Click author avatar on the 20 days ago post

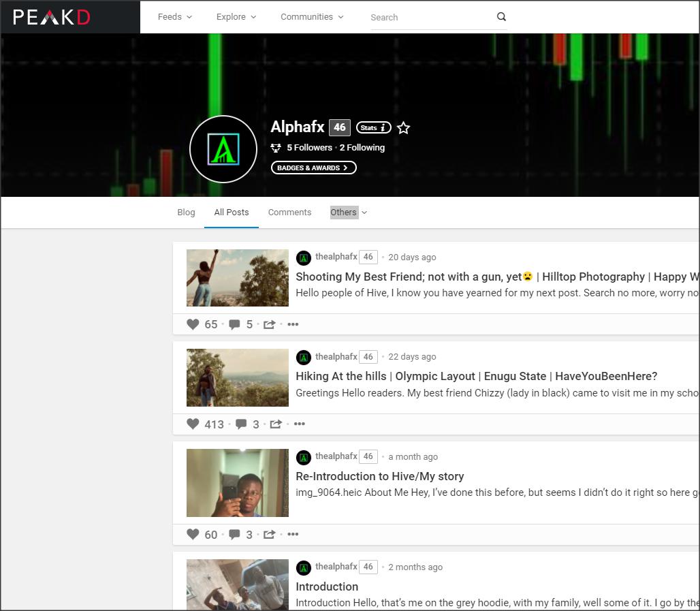pos(304,257)
